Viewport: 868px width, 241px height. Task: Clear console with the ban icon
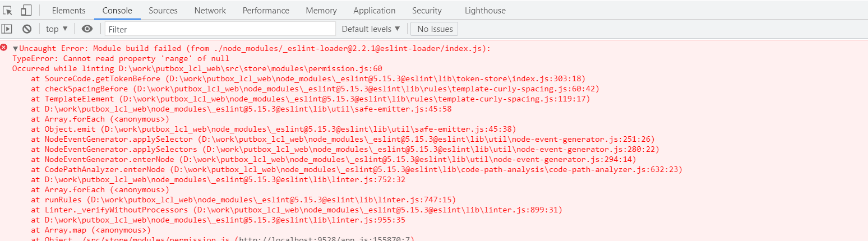(26, 29)
